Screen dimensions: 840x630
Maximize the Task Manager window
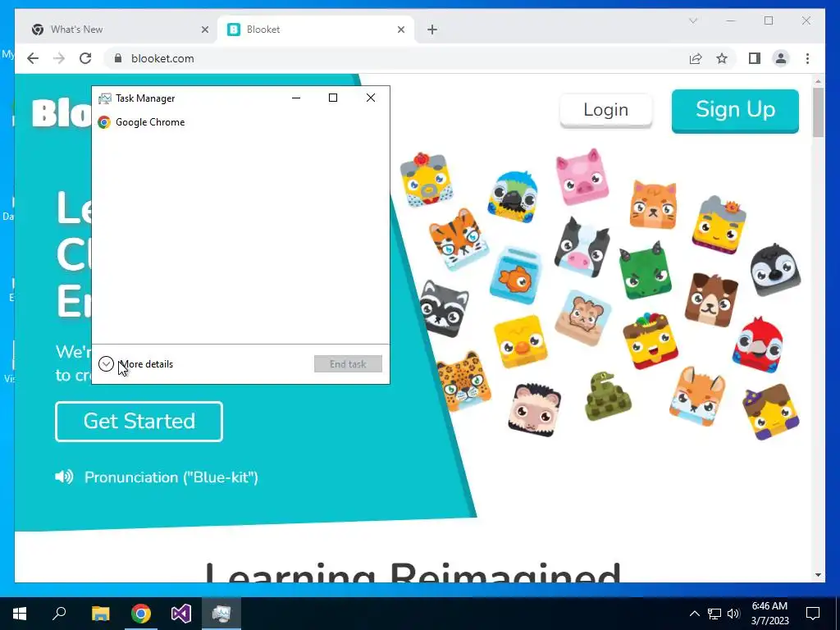tap(333, 98)
